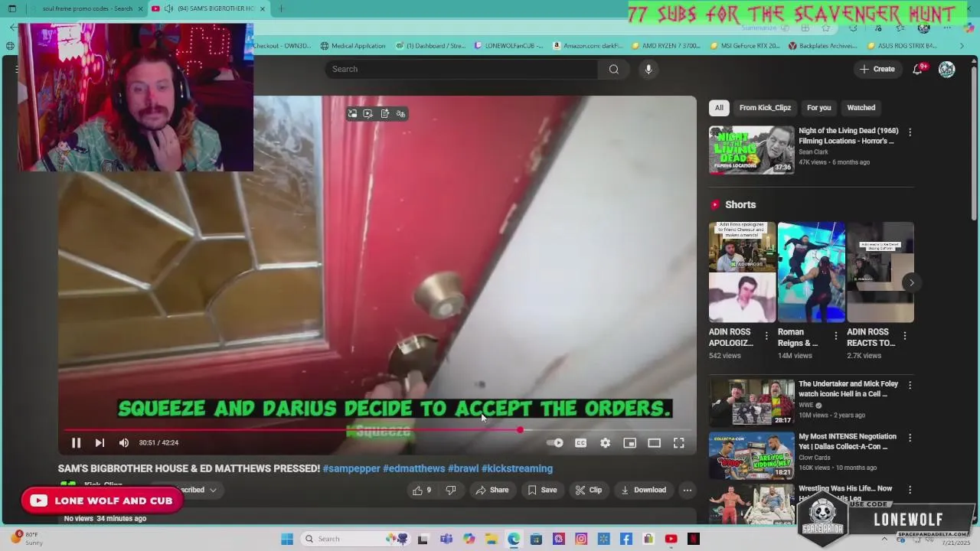
Task: Dislike the video thumbs down
Action: pos(451,491)
